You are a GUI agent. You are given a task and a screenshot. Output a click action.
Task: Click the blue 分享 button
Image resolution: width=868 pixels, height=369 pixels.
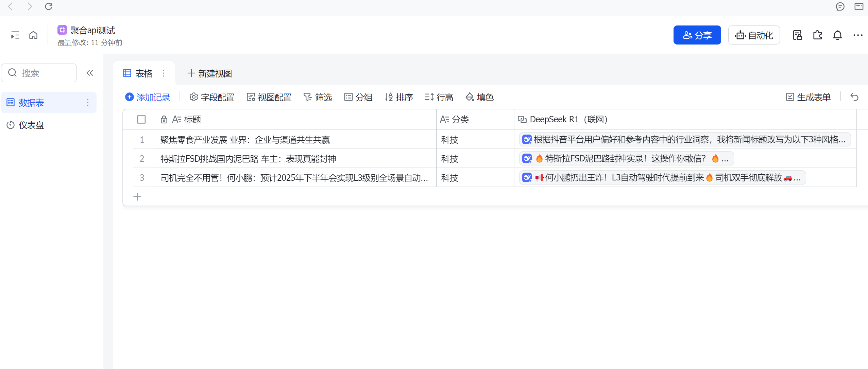pyautogui.click(x=697, y=35)
